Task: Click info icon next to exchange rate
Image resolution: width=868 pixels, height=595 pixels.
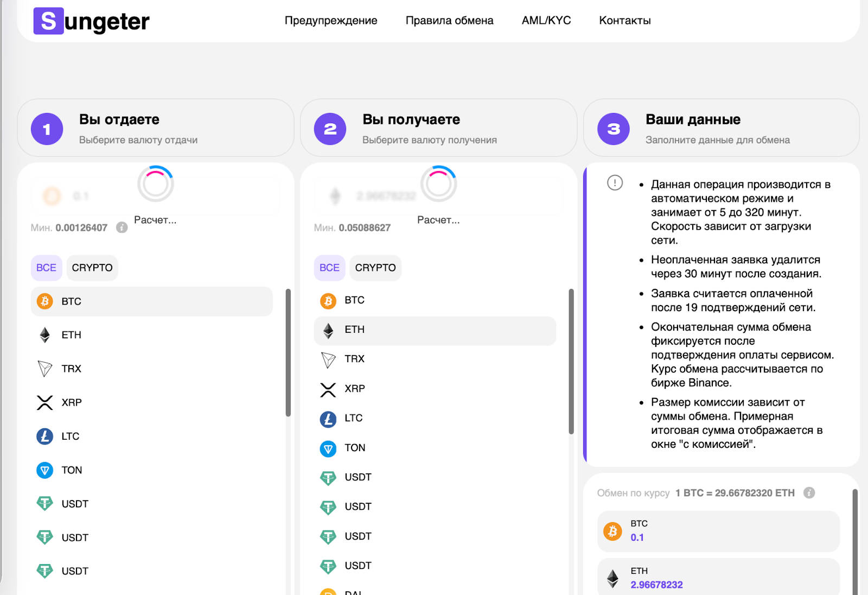Action: point(809,493)
